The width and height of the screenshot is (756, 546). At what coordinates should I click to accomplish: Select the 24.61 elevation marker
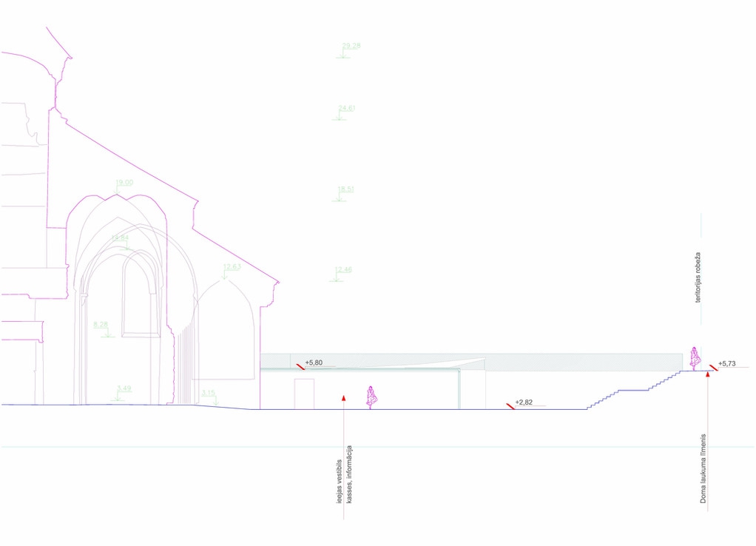346,109
